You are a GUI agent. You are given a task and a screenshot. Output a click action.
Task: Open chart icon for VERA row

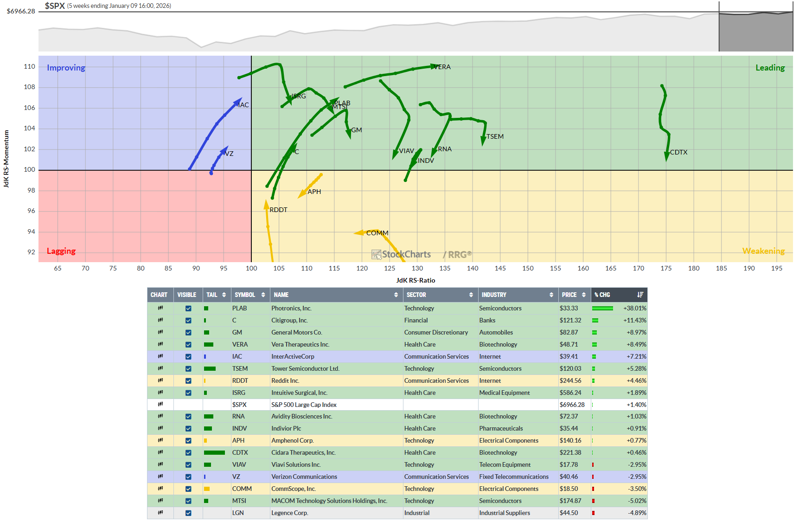[160, 344]
